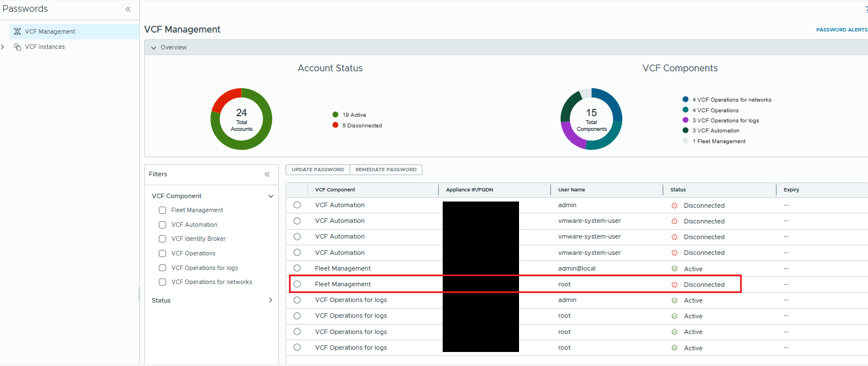The image size is (868, 366).
Task: Open the Password Alerts link
Action: [x=842, y=30]
